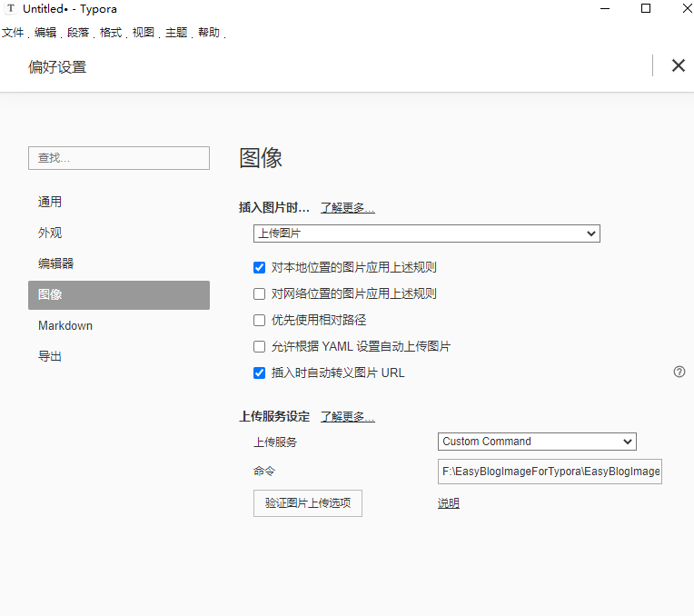Expand the Custom Command dropdown

[537, 442]
